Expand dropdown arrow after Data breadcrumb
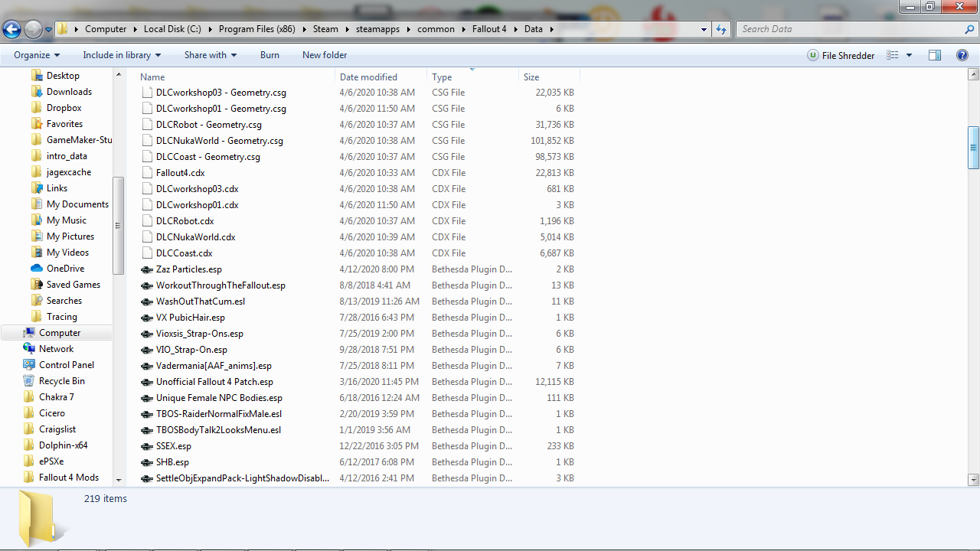This screenshot has height=551, width=980. click(551, 29)
